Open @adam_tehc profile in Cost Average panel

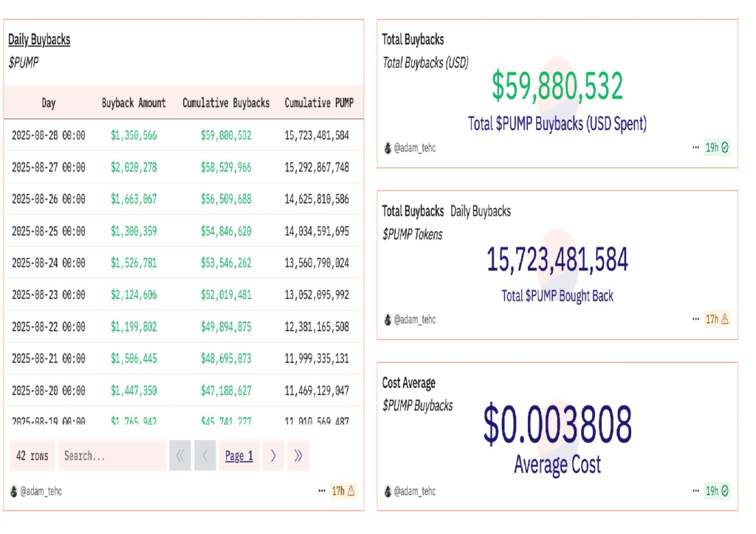click(415, 491)
